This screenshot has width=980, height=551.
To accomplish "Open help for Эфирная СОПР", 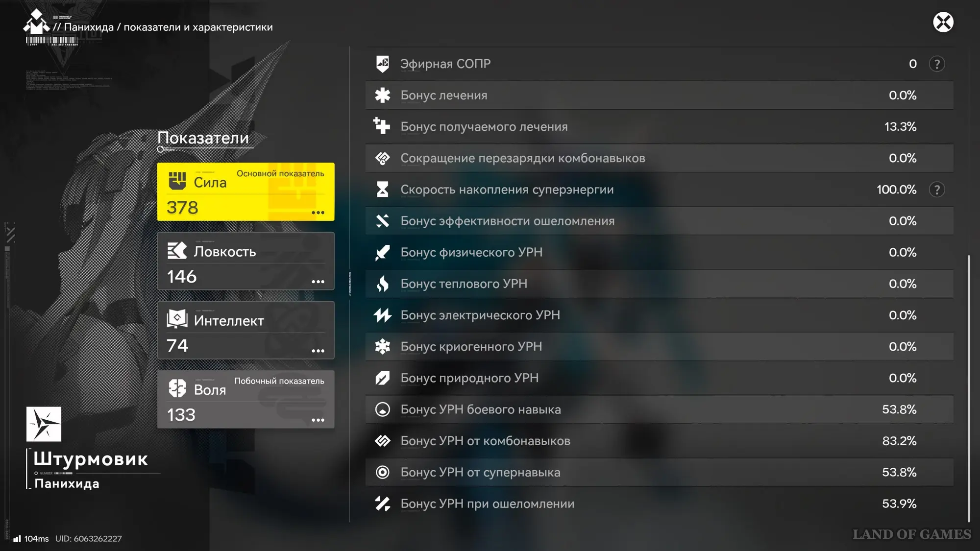I will tap(936, 64).
